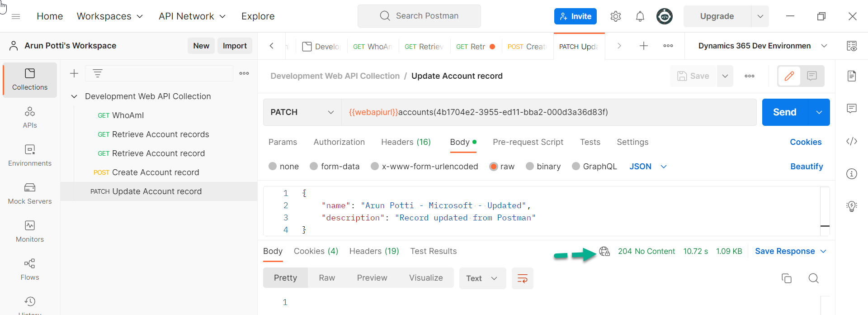This screenshot has height=315, width=868.
Task: Open Send options dropdown arrow
Action: [x=819, y=112]
